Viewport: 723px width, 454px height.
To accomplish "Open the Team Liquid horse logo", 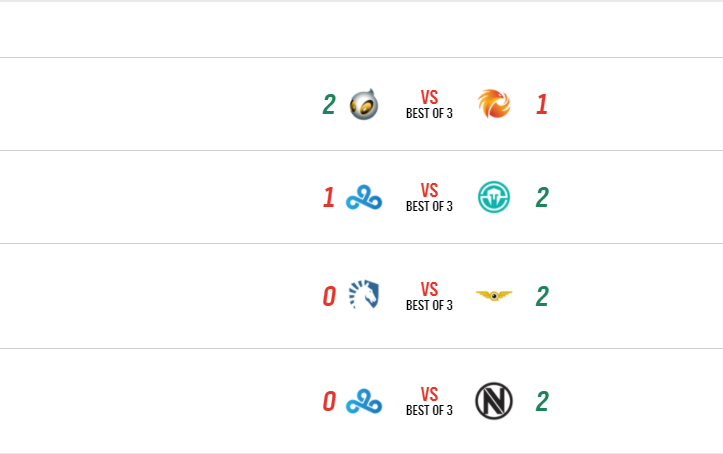I will pyautogui.click(x=364, y=296).
